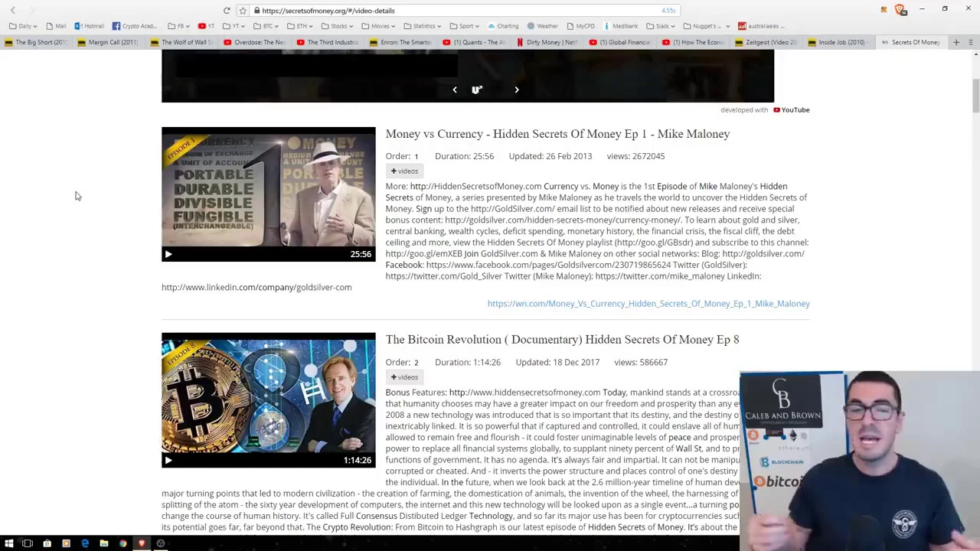Viewport: 980px width, 551px height.
Task: Open the Hotmail bookmark
Action: (x=89, y=26)
